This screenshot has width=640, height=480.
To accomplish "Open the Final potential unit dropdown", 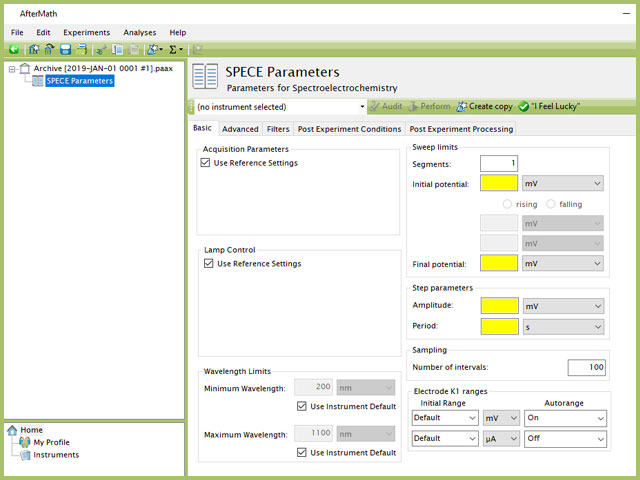I will (563, 264).
